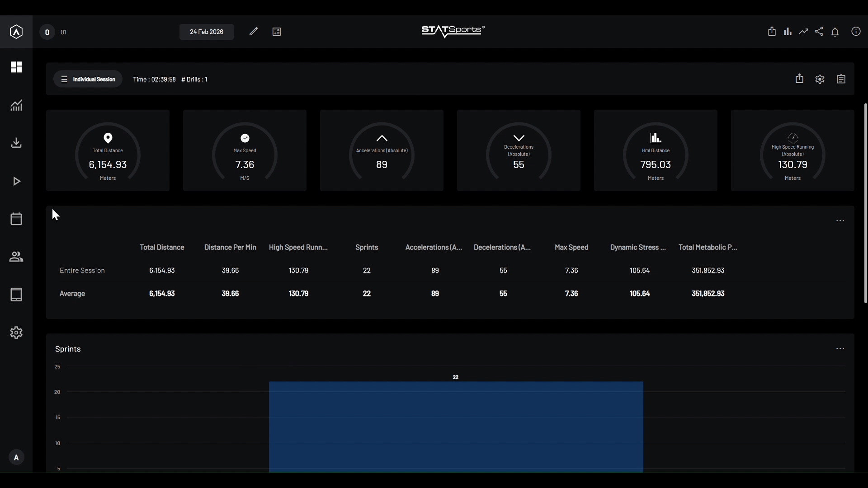Screen dimensions: 868x488
Task: Click the vertical page scrollbar
Action: (x=865, y=203)
